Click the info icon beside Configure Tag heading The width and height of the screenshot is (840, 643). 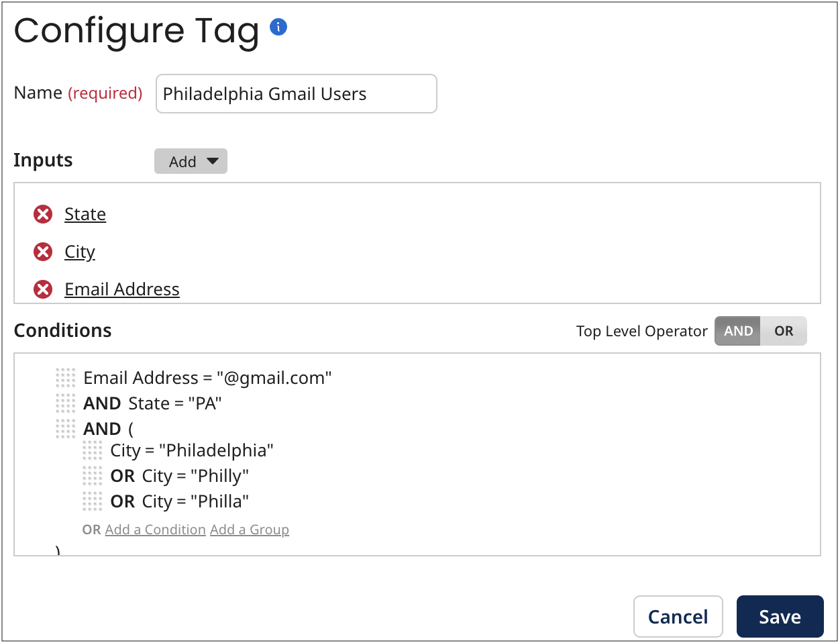coord(278,26)
